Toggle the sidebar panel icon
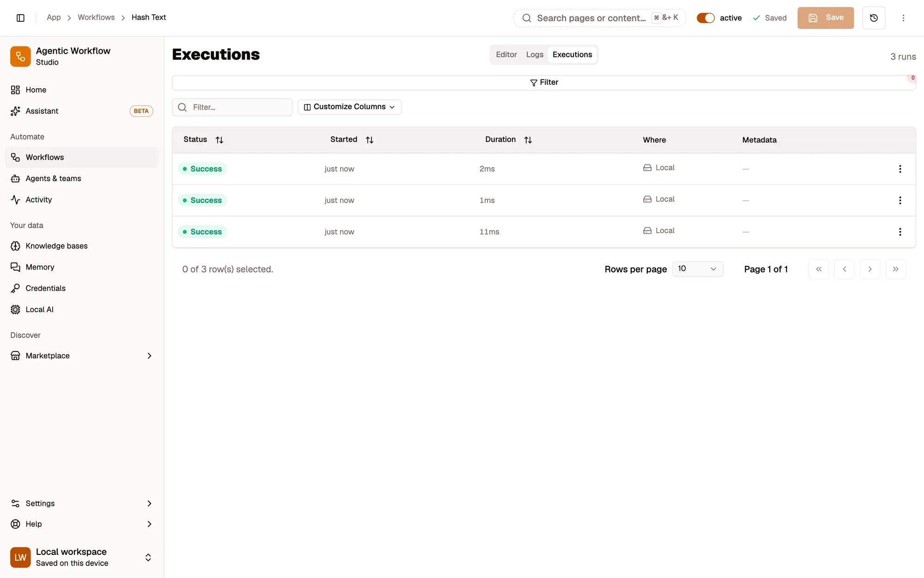924x578 pixels. pyautogui.click(x=20, y=18)
